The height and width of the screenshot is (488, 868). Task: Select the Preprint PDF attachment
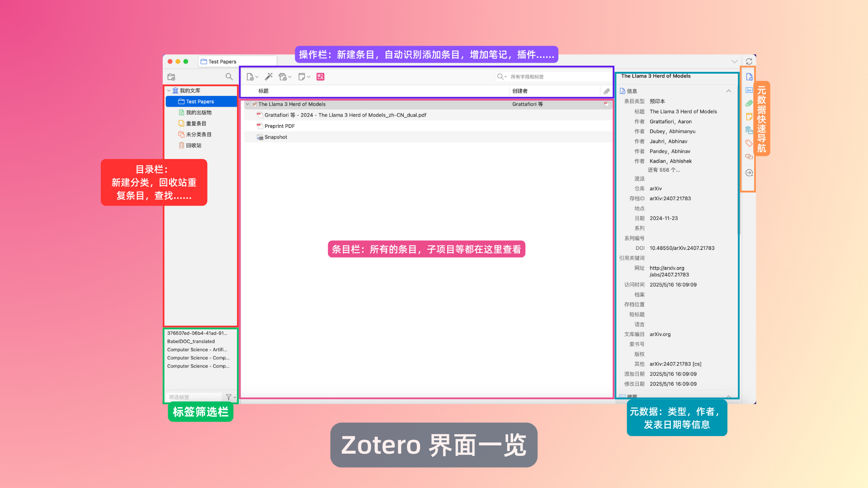[x=428, y=126]
